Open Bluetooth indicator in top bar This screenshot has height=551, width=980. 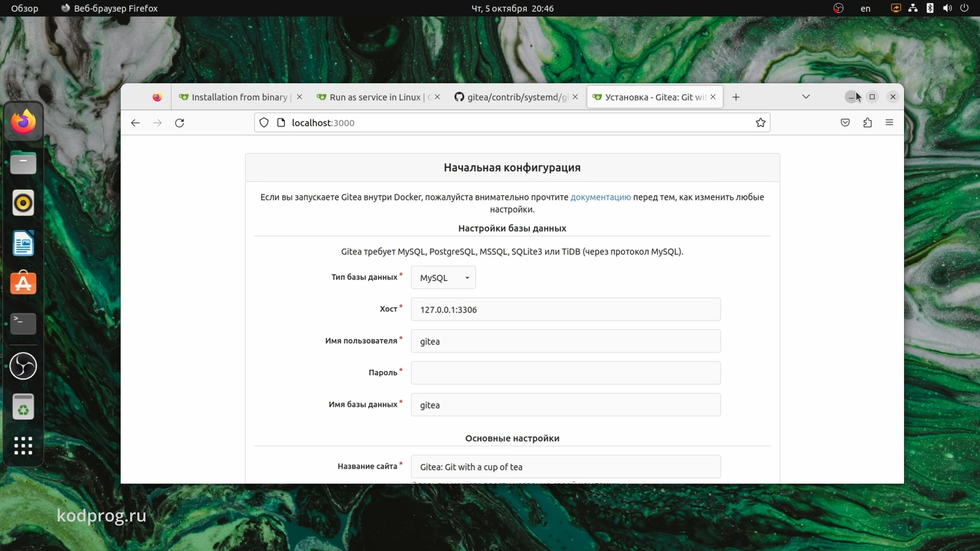click(930, 8)
